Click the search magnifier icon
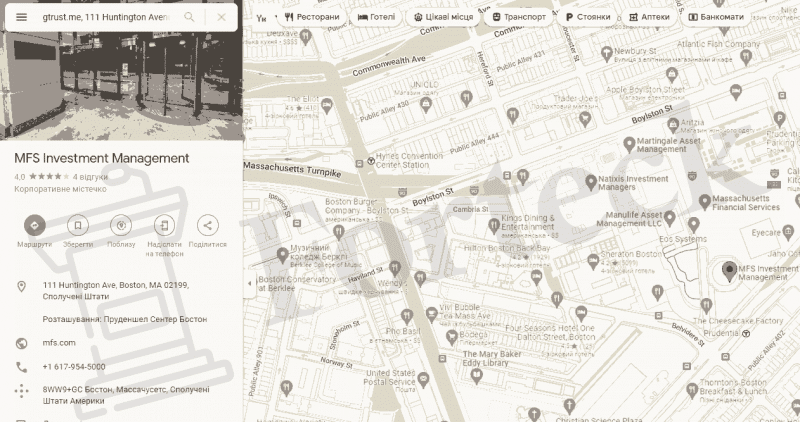 click(x=189, y=17)
